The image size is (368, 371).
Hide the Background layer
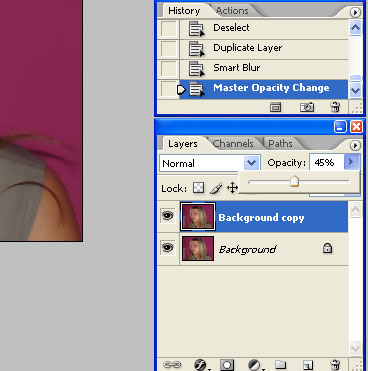pos(168,248)
